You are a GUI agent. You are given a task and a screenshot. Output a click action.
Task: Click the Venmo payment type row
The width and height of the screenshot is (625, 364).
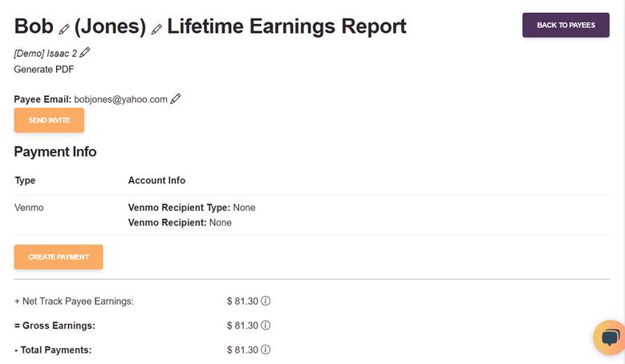[x=312, y=215]
